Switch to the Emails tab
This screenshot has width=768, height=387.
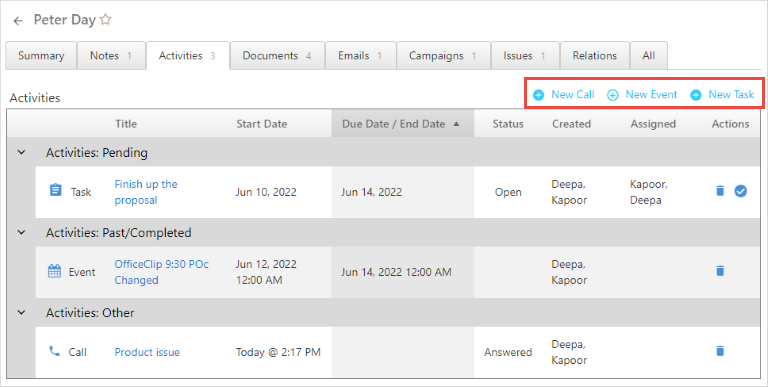coord(360,56)
